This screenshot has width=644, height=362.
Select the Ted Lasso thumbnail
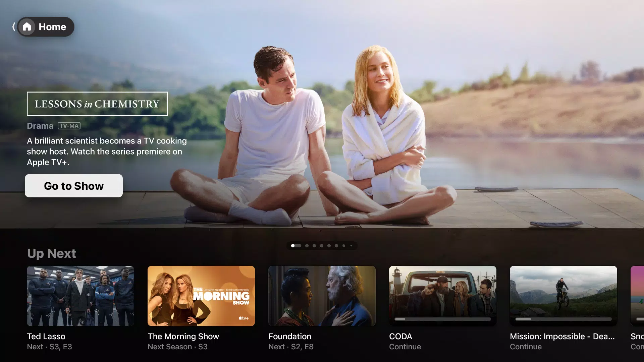point(80,296)
